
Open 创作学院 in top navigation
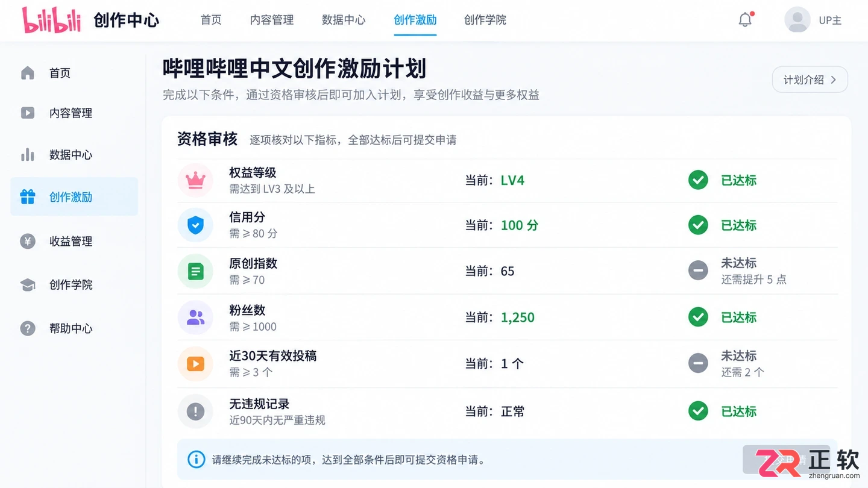[485, 20]
